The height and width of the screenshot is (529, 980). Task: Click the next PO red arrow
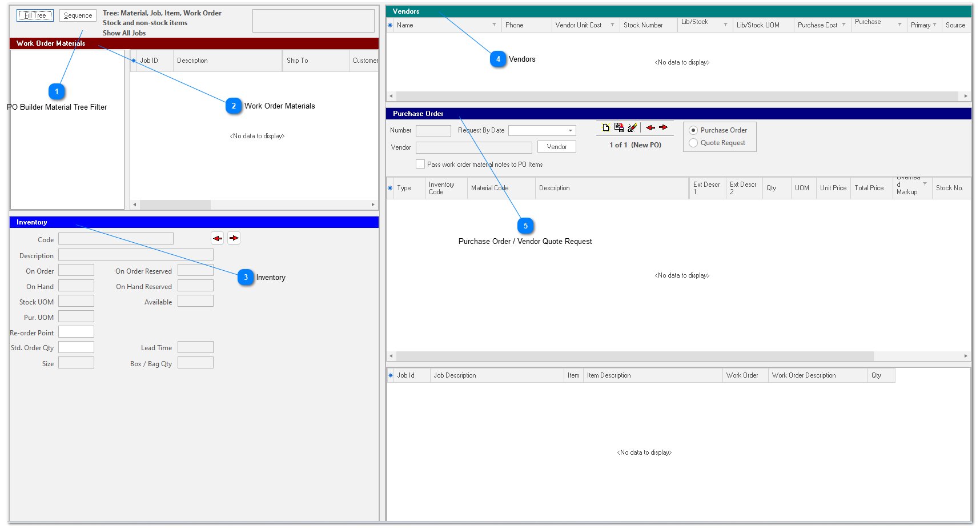tap(664, 127)
